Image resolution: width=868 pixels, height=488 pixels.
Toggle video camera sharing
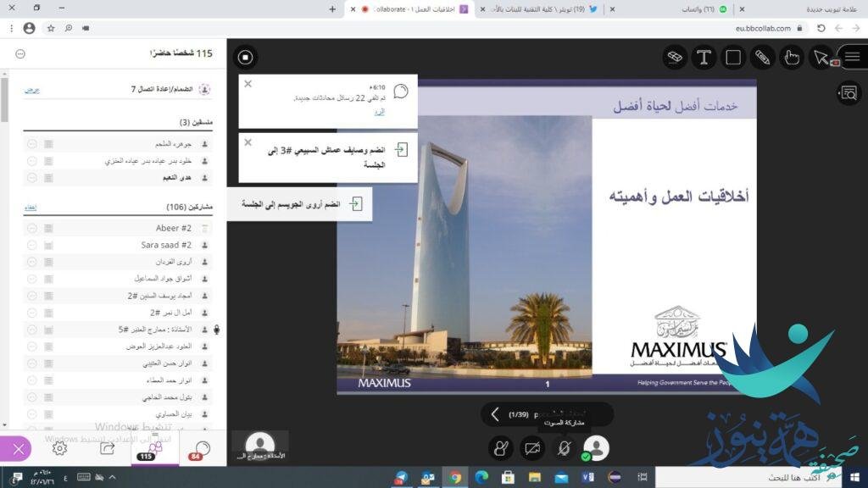pos(532,448)
